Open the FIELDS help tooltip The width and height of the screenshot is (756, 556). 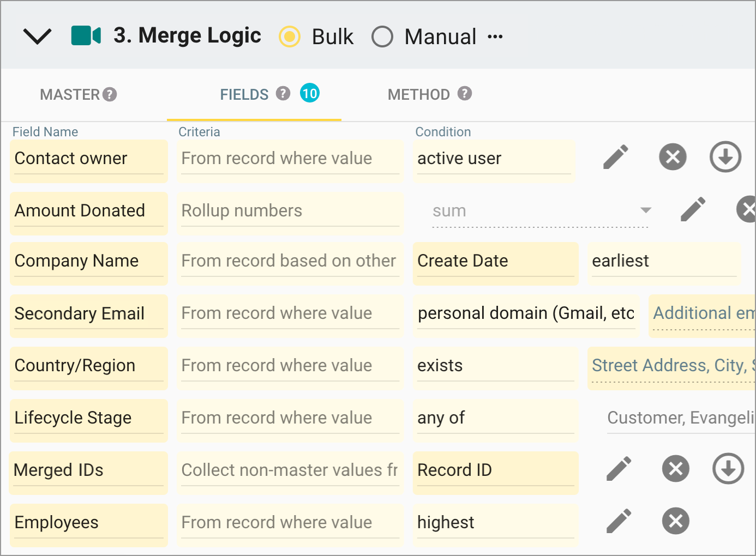pyautogui.click(x=283, y=93)
